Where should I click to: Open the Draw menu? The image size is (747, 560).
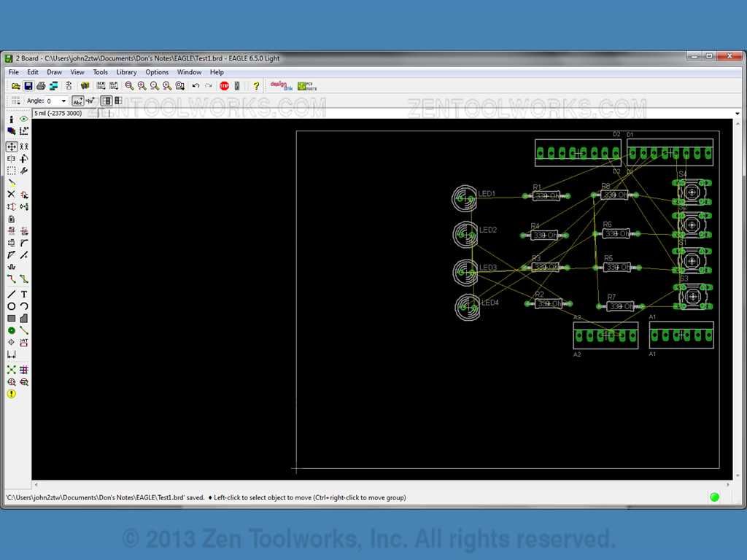pos(54,72)
